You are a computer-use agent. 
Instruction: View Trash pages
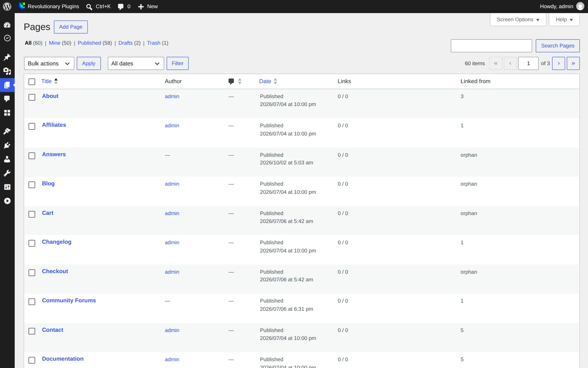click(x=154, y=43)
